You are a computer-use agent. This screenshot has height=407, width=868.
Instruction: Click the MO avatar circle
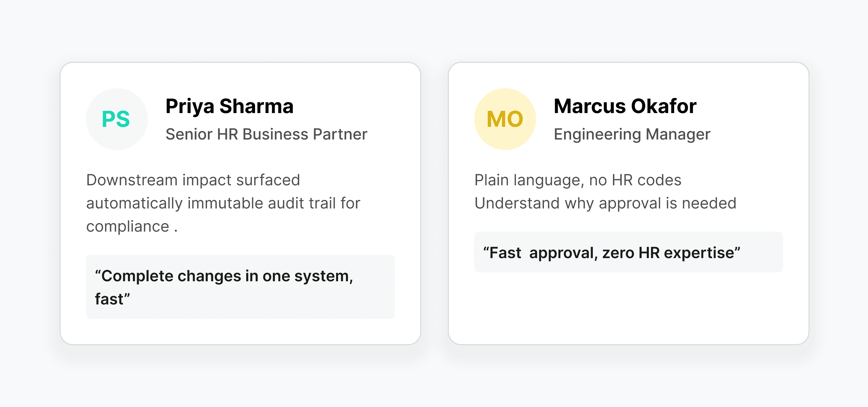coord(505,119)
